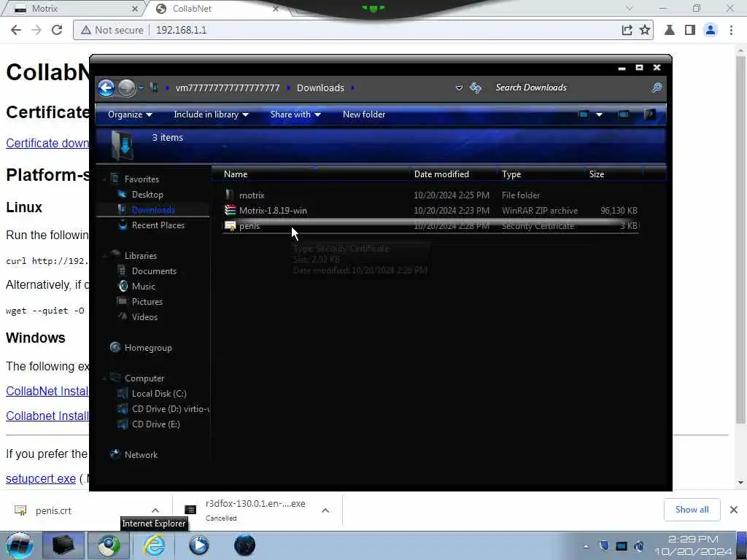Click the taskbar clock and date

tap(694, 545)
